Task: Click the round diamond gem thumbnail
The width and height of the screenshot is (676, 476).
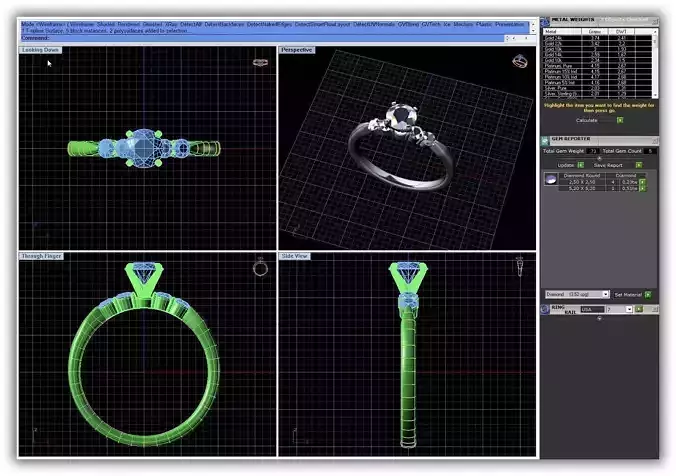Action: click(551, 179)
